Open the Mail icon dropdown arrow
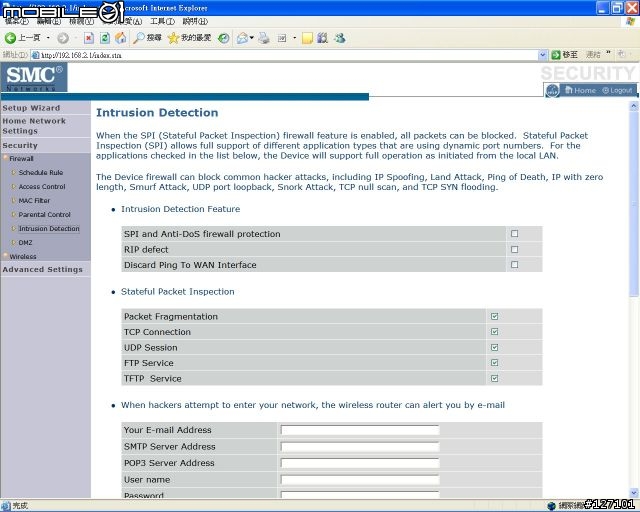The width and height of the screenshot is (640, 512). click(251, 38)
